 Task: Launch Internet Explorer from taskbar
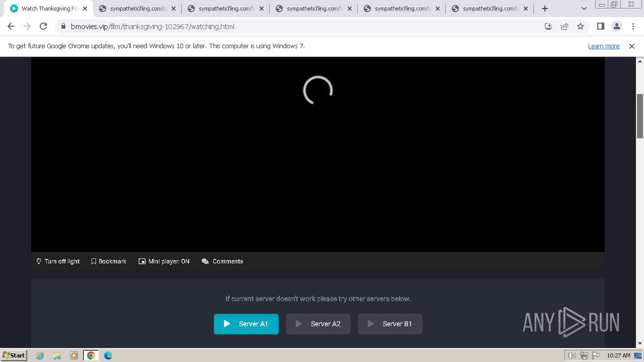click(x=40, y=355)
